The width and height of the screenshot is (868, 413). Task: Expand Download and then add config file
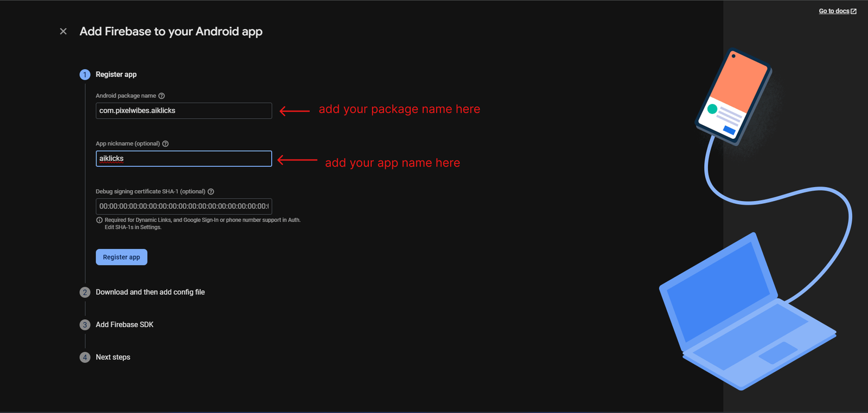(x=150, y=292)
